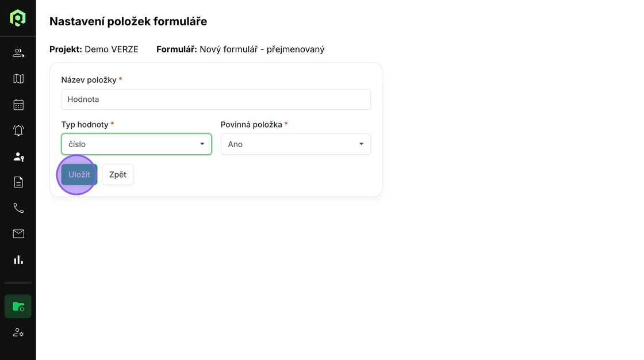The width and height of the screenshot is (644, 360).
Task: Click the arrow next to Ano
Action: (x=362, y=144)
